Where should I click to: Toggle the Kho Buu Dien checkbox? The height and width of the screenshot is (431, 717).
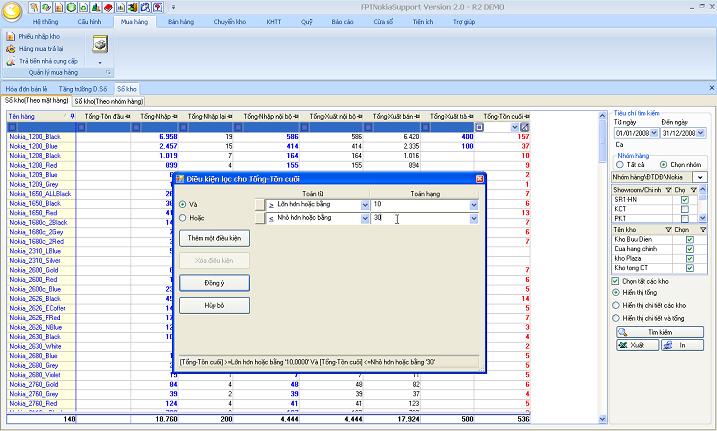pos(690,239)
